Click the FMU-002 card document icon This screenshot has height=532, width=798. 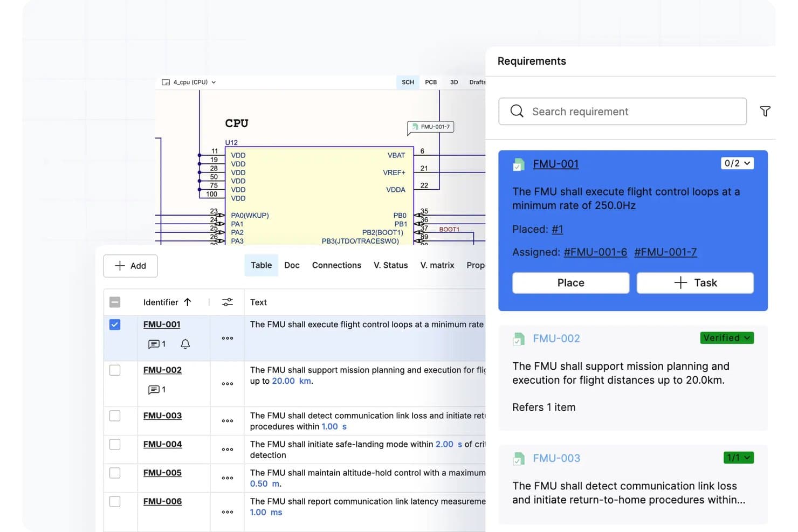518,339
